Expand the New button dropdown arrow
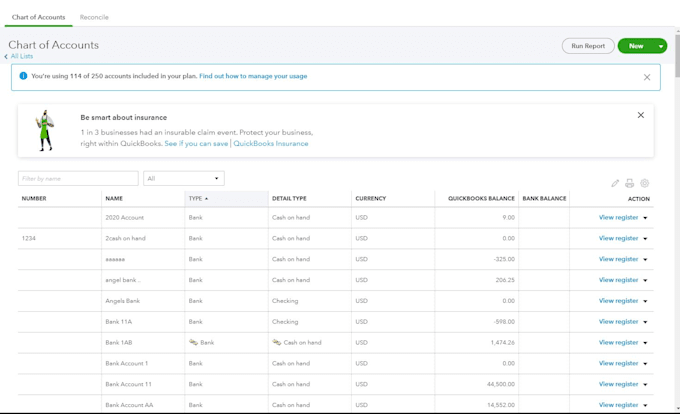680x414 pixels. (x=660, y=46)
